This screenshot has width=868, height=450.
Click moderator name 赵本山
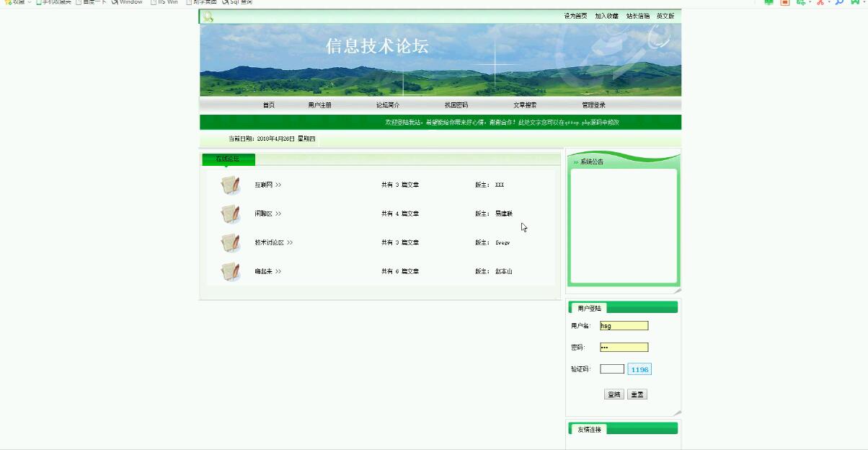[503, 272]
